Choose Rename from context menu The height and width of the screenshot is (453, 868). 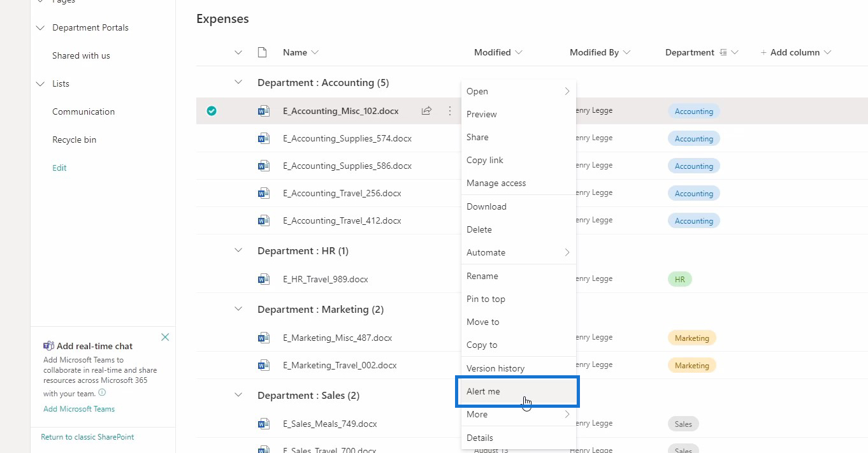tap(519, 276)
